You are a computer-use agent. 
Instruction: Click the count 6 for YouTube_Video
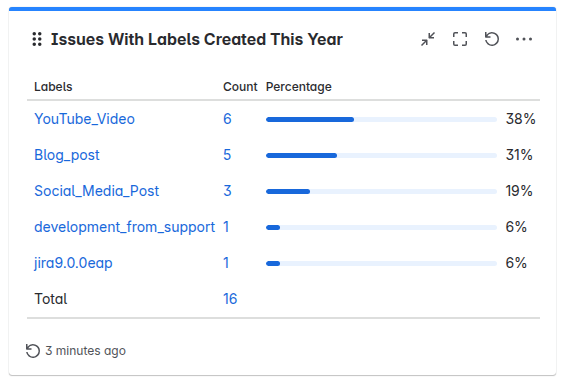pos(227,119)
